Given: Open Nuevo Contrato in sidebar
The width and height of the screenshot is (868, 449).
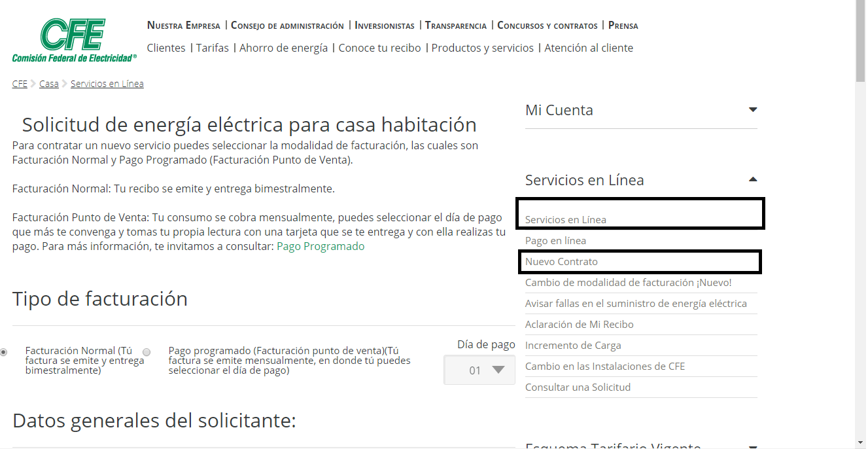Looking at the screenshot, I should click(x=561, y=262).
